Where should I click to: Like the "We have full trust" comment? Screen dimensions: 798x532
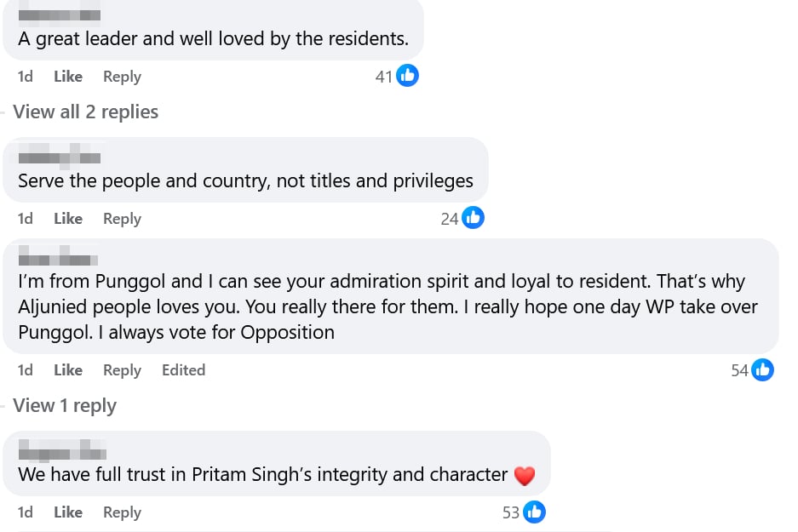(68, 512)
